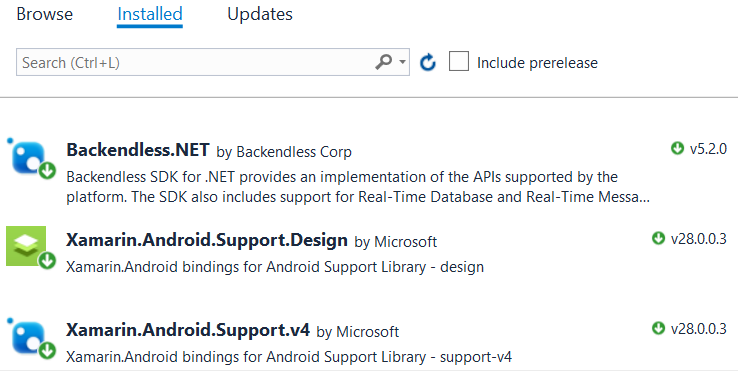The image size is (738, 371).
Task: Select the Xamarin.Android.Support.Design package title
Action: 207,240
